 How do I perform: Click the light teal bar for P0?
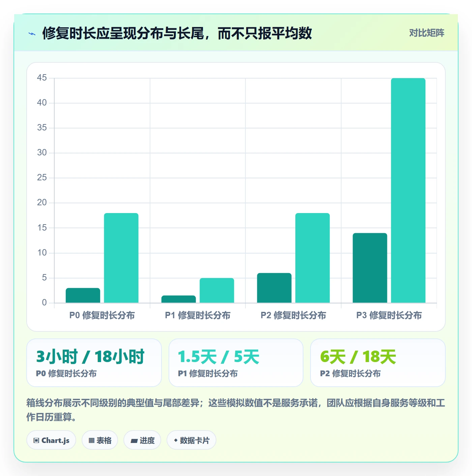coord(121,258)
